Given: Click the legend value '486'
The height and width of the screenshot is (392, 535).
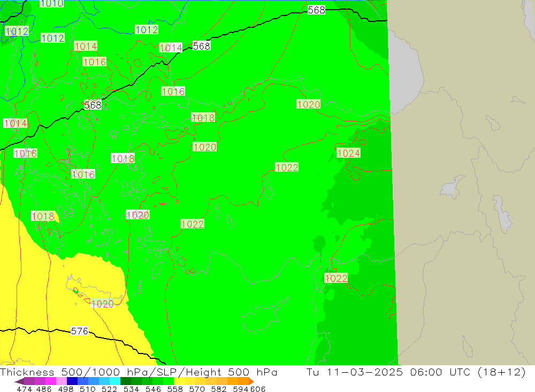Looking at the screenshot, I should [x=44, y=389].
